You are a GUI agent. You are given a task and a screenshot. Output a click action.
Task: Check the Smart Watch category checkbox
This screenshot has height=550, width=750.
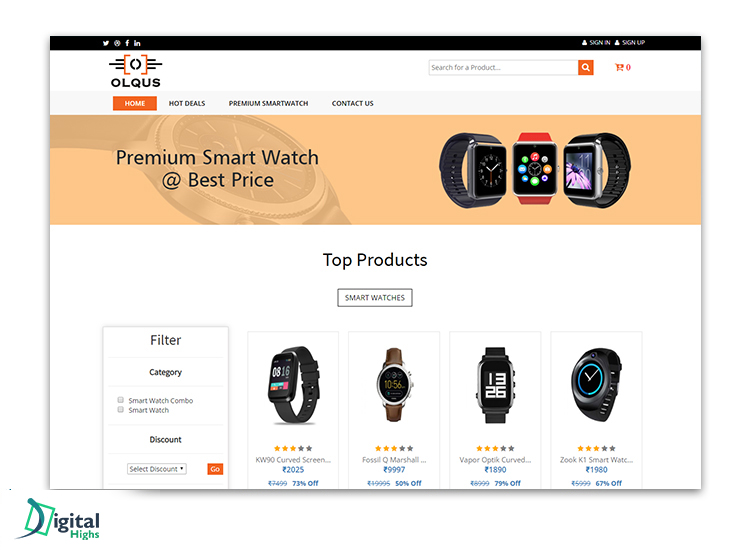tap(121, 409)
